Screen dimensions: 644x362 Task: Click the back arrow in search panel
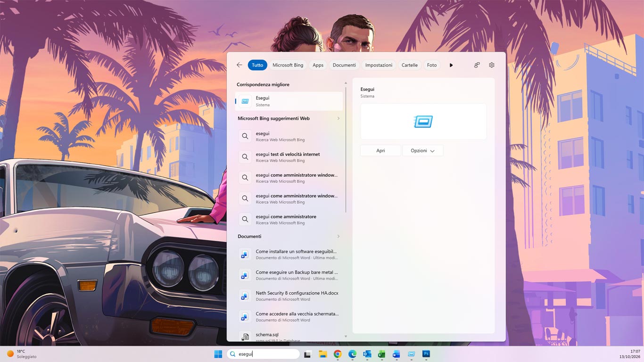click(x=239, y=65)
